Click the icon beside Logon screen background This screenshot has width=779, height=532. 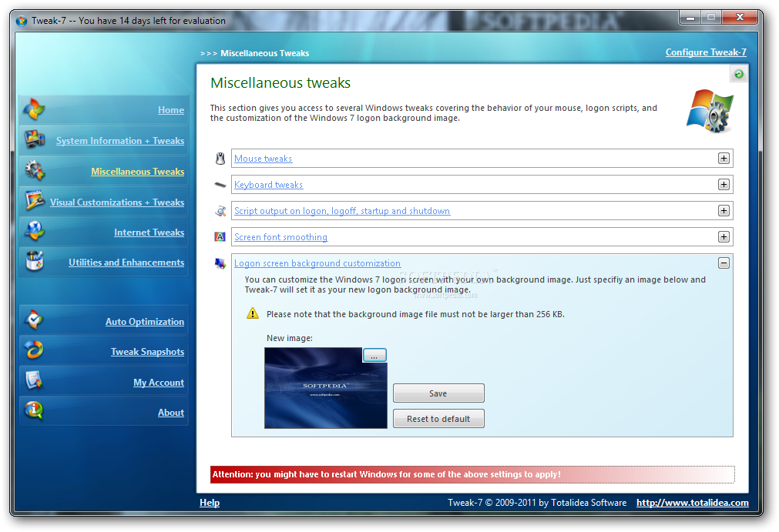pos(220,263)
